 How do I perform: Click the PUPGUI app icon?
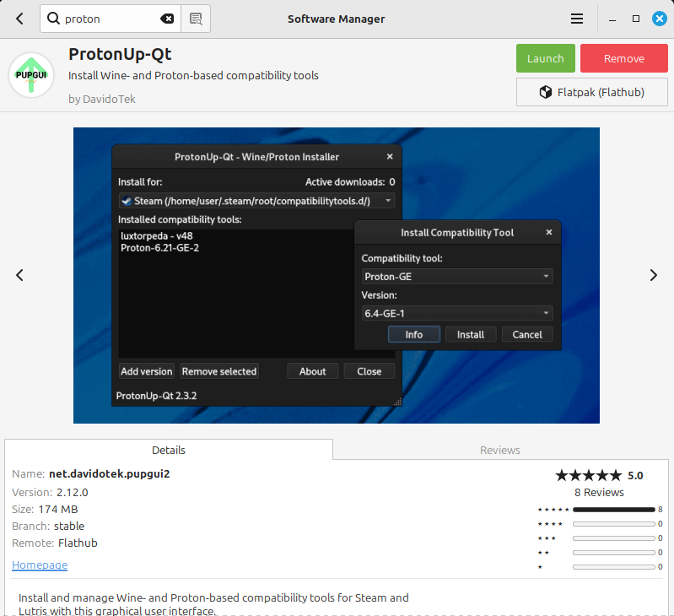pos(31,75)
